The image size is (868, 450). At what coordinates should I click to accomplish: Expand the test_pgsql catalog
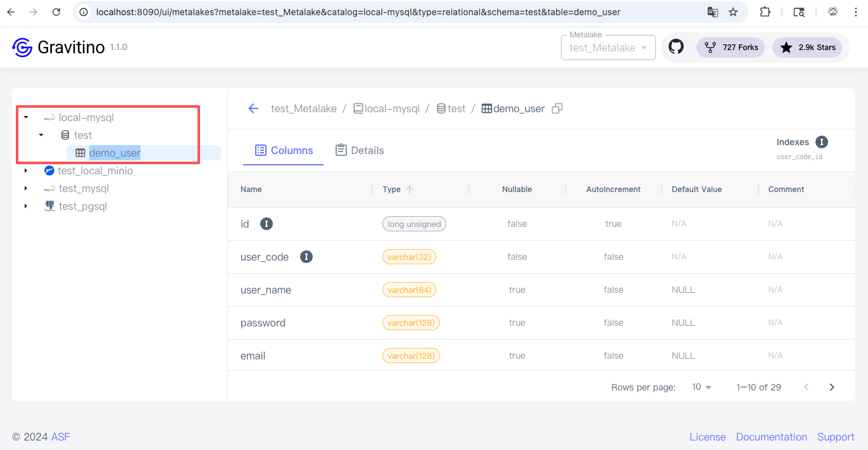[26, 206]
